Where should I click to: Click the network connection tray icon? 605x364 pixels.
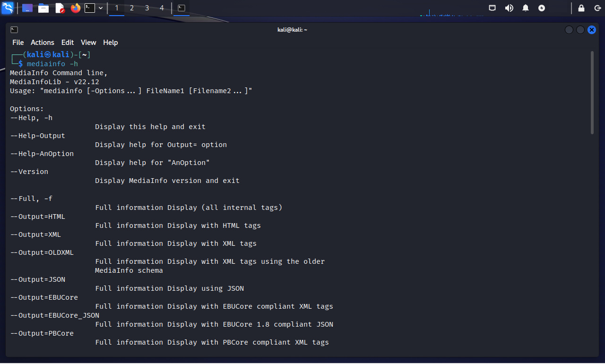(x=493, y=8)
